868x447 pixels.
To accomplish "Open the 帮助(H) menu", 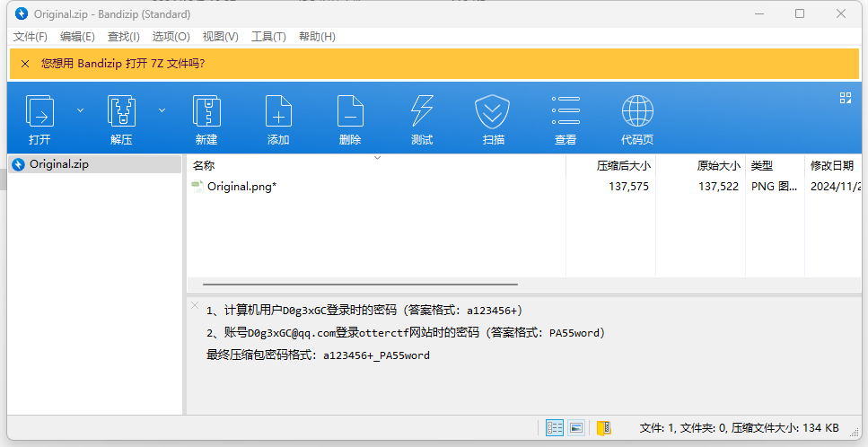I will pyautogui.click(x=317, y=37).
